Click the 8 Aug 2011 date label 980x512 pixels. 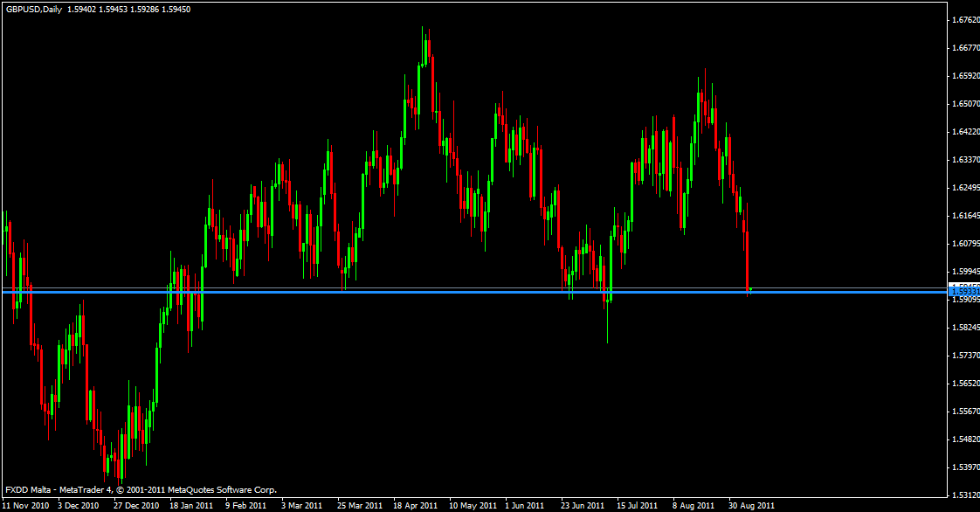694,505
